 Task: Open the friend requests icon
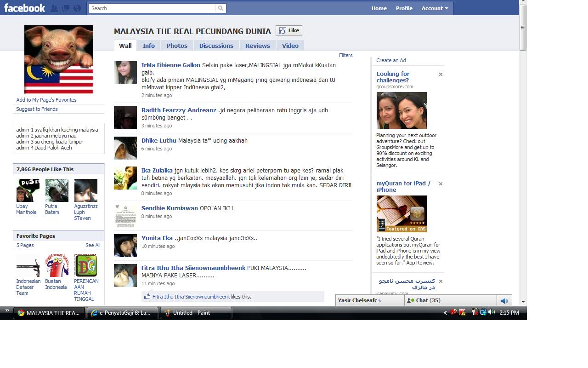[55, 8]
